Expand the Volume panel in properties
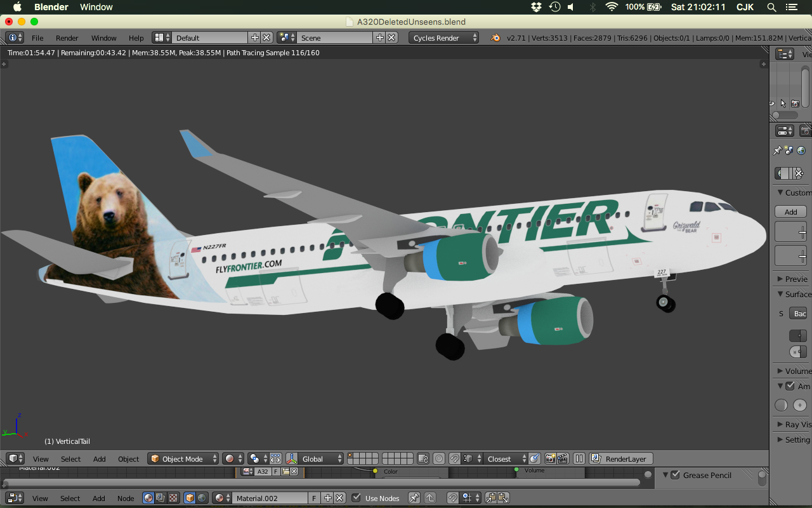 780,371
